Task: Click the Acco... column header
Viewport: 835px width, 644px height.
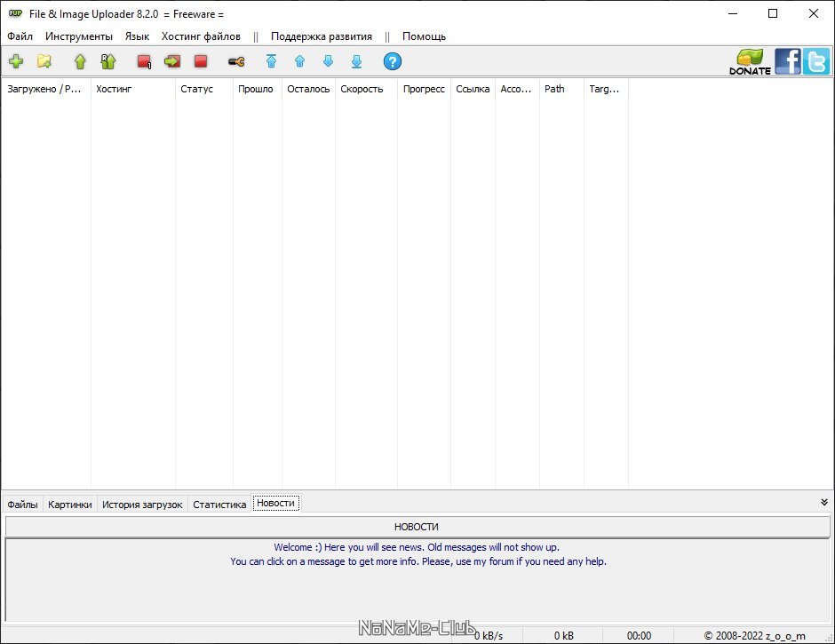Action: pos(517,89)
